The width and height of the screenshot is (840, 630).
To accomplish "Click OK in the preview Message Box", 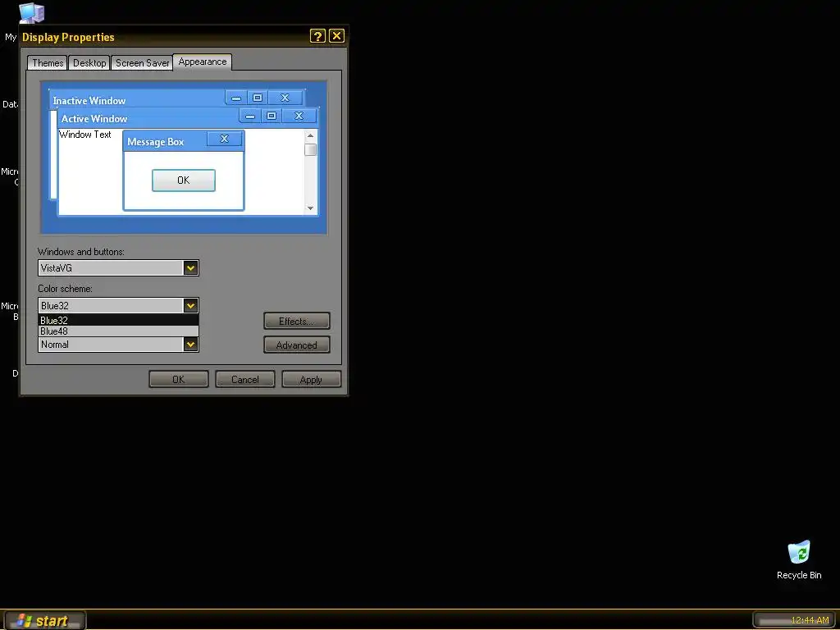I will pyautogui.click(x=184, y=180).
